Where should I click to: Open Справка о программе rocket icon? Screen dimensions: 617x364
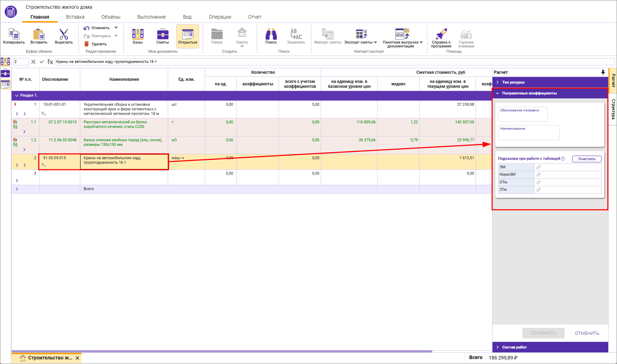click(x=441, y=34)
